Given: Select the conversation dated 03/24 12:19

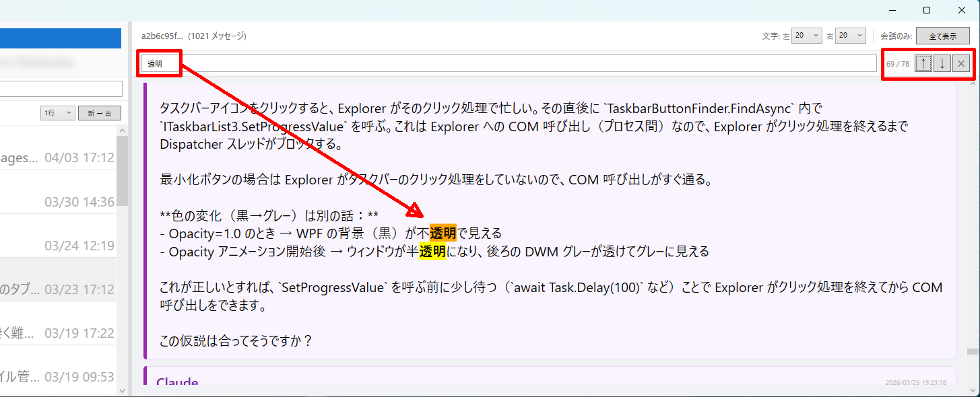Looking at the screenshot, I should 61,245.
